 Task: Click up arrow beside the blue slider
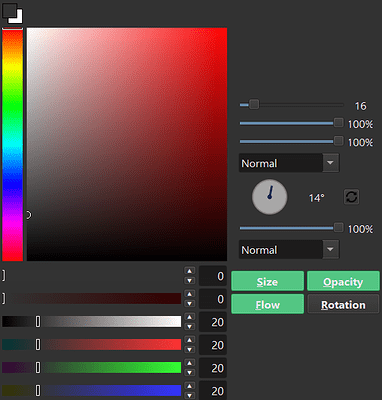point(190,386)
